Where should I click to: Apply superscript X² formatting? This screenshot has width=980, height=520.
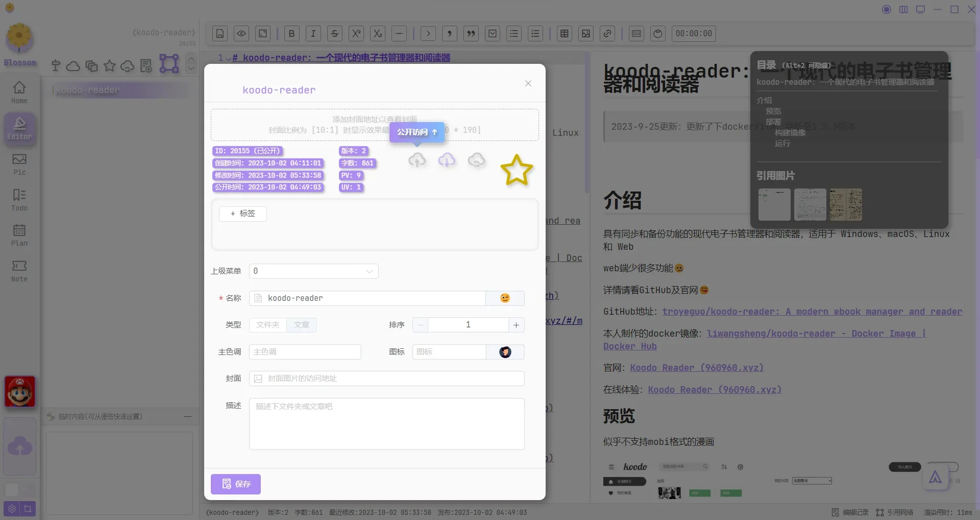tap(356, 34)
